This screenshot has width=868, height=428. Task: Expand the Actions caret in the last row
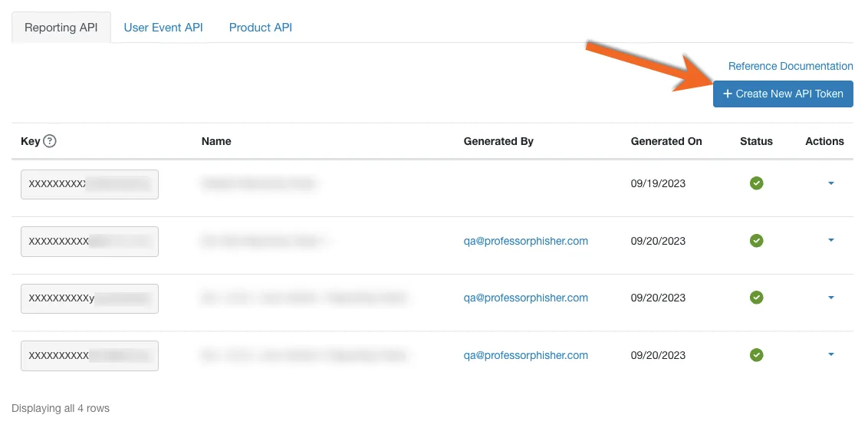tap(831, 354)
